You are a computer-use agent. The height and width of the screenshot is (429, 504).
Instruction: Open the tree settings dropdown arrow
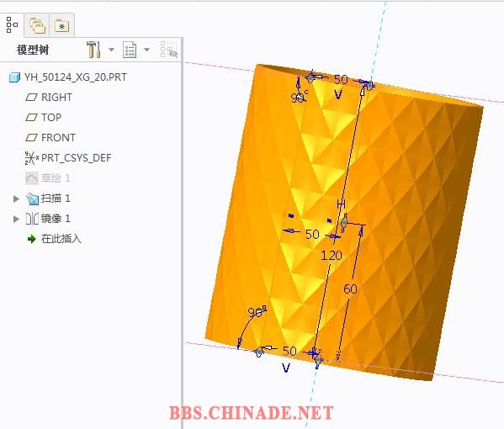coord(112,50)
